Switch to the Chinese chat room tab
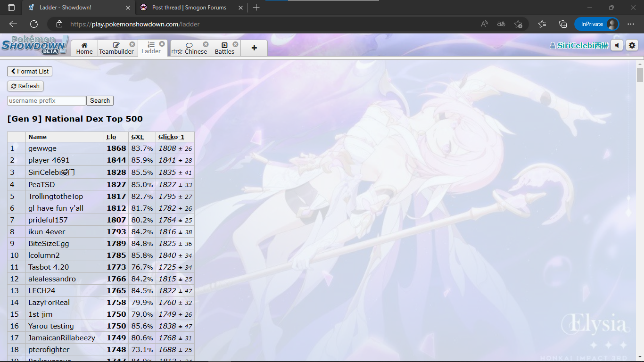The image size is (644, 362). point(189,48)
